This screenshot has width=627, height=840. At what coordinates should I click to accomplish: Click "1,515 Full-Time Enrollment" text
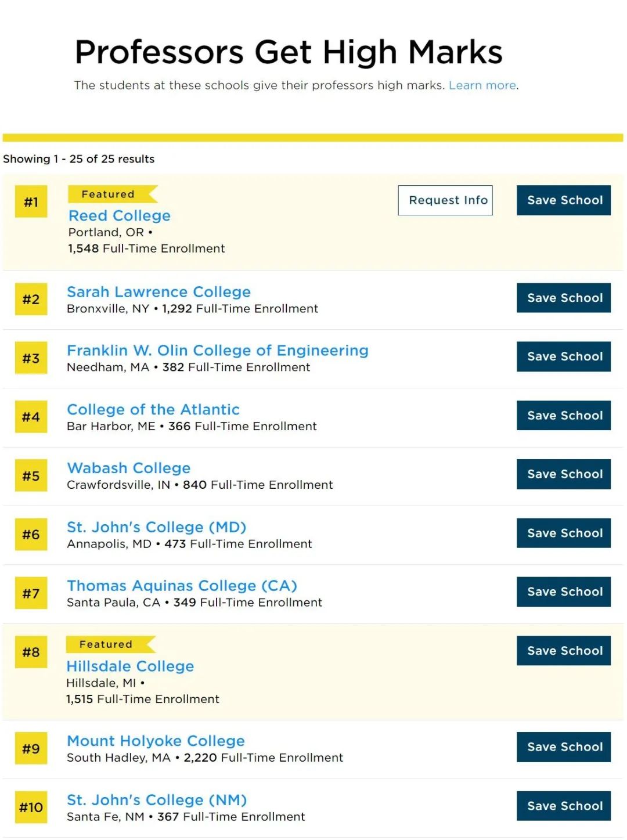[x=143, y=699]
